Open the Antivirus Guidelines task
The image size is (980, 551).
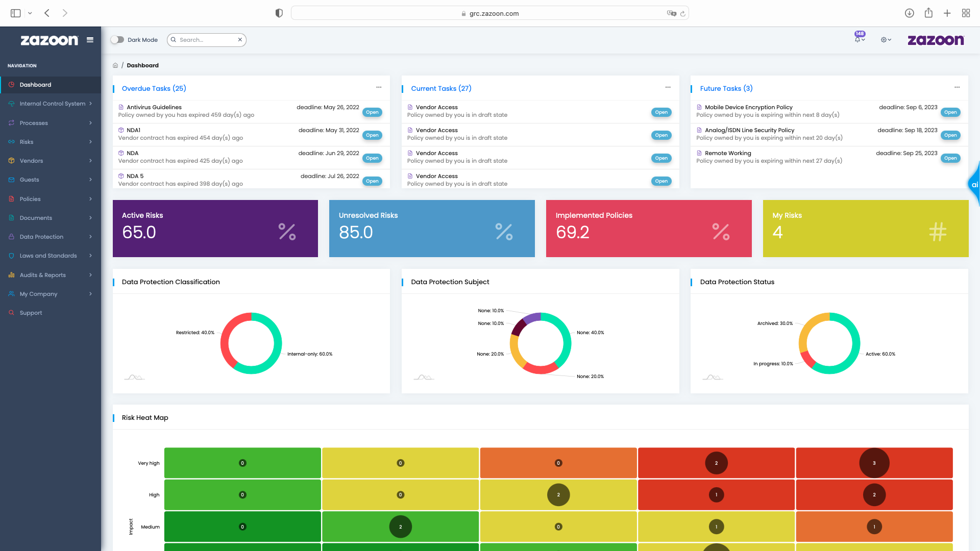154,107
